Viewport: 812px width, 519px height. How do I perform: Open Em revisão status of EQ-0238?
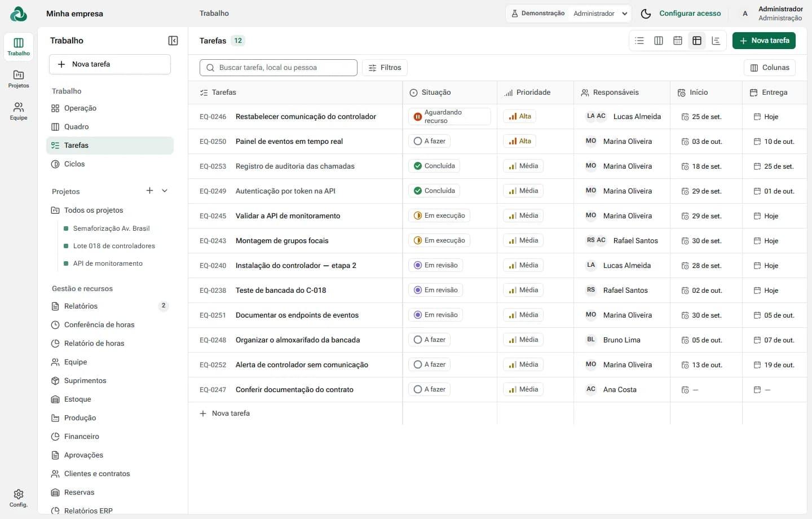click(435, 290)
